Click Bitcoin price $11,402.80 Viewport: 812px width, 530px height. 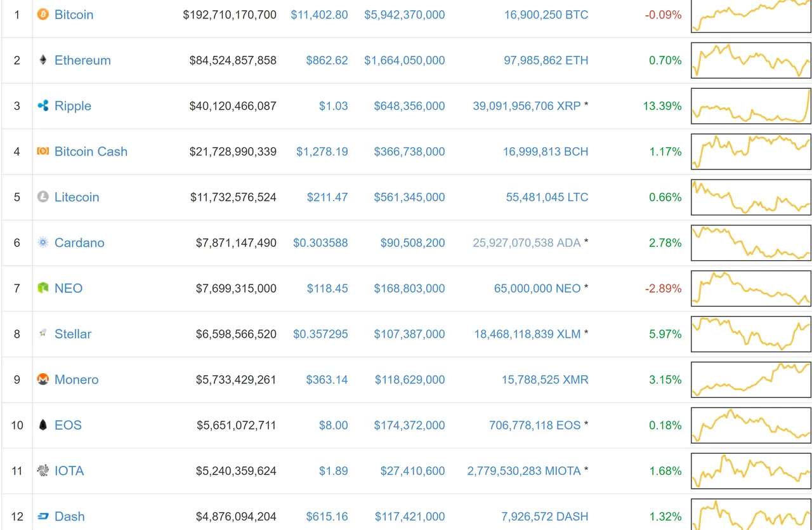319,15
